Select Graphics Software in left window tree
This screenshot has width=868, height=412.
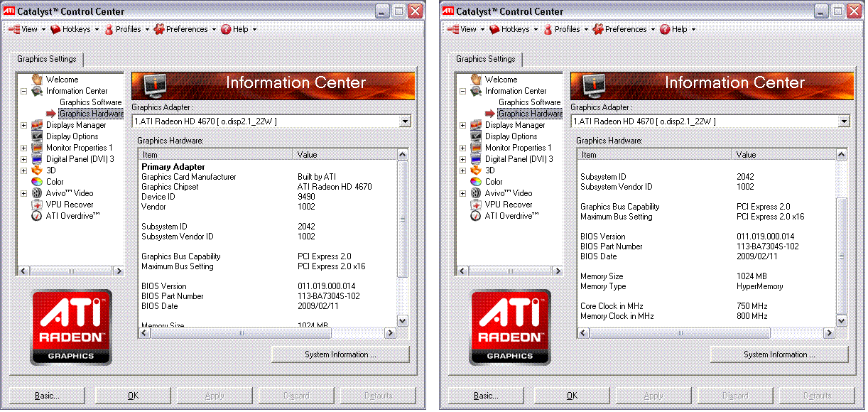pos(90,102)
